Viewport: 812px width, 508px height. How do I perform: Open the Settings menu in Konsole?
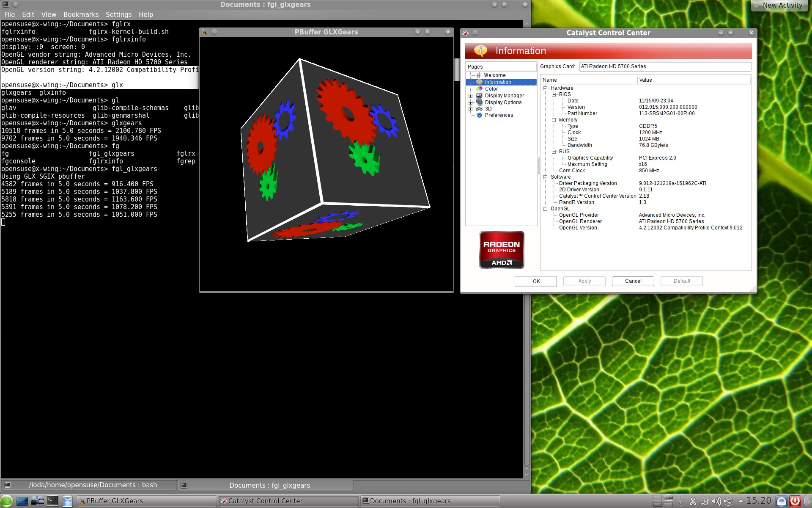(x=118, y=14)
